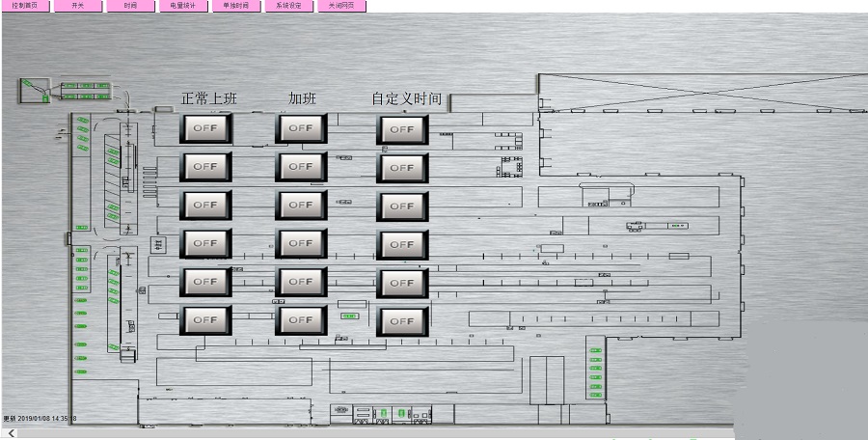
Task: Toggle the last OFF switch under 加班
Action: pos(301,320)
